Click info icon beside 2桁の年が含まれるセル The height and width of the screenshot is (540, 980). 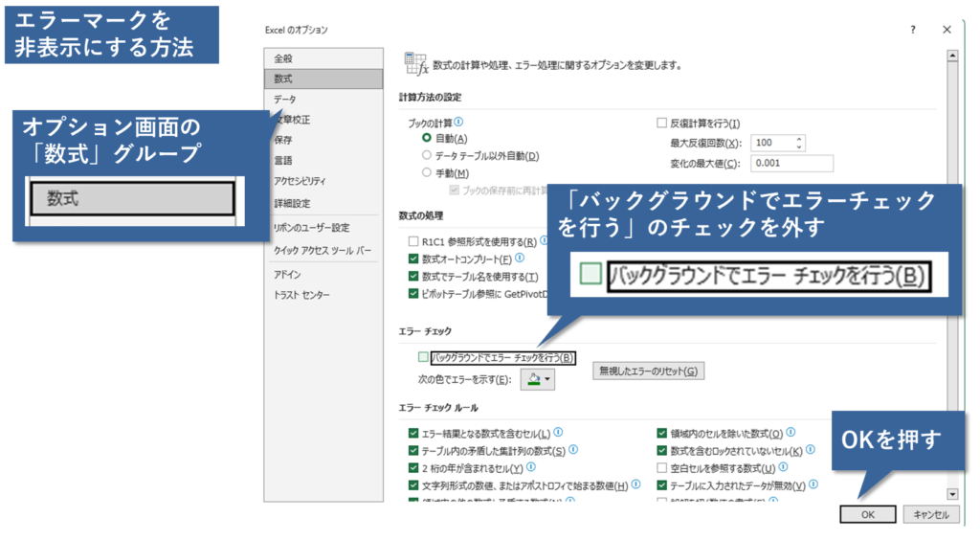(530, 468)
